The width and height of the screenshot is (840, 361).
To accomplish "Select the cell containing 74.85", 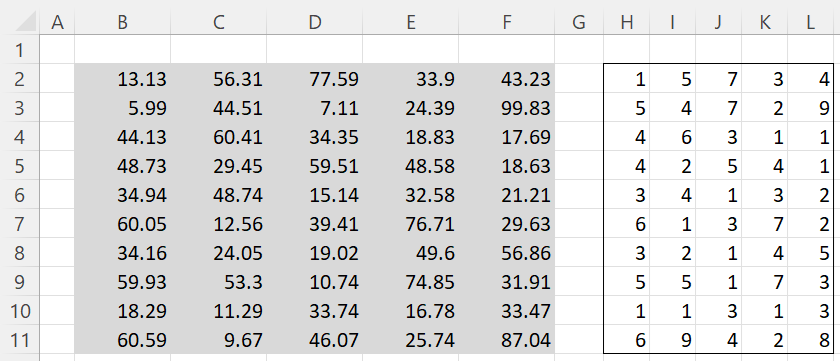I will pyautogui.click(x=410, y=281).
